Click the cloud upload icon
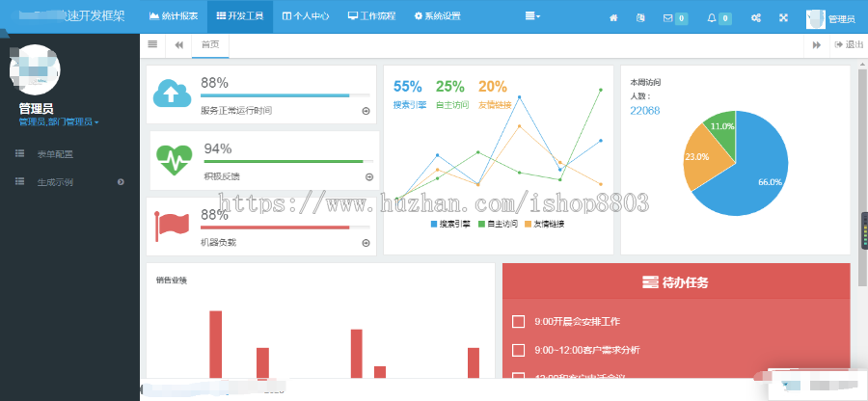 click(173, 94)
